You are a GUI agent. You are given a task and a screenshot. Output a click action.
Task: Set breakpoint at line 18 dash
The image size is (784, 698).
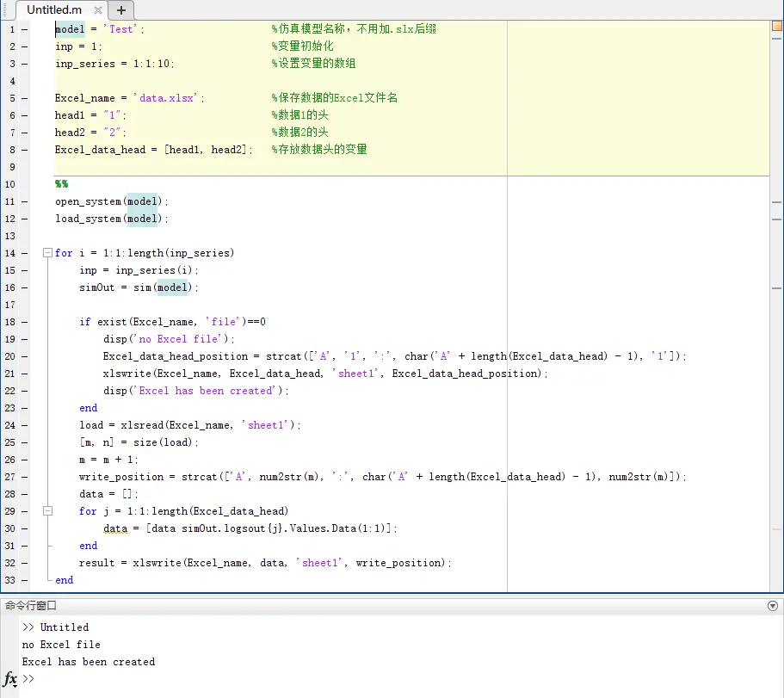[x=24, y=322]
